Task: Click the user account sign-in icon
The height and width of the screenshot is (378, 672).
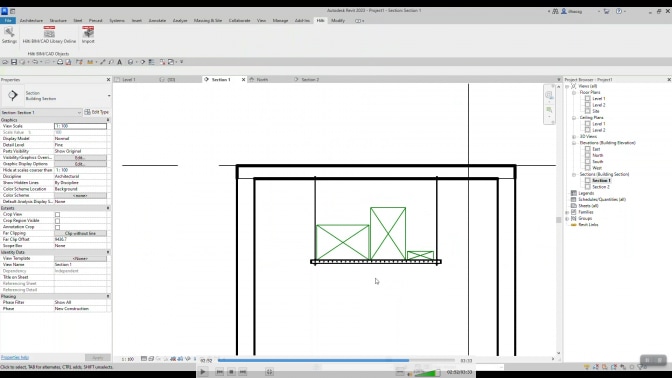Action: (x=564, y=12)
